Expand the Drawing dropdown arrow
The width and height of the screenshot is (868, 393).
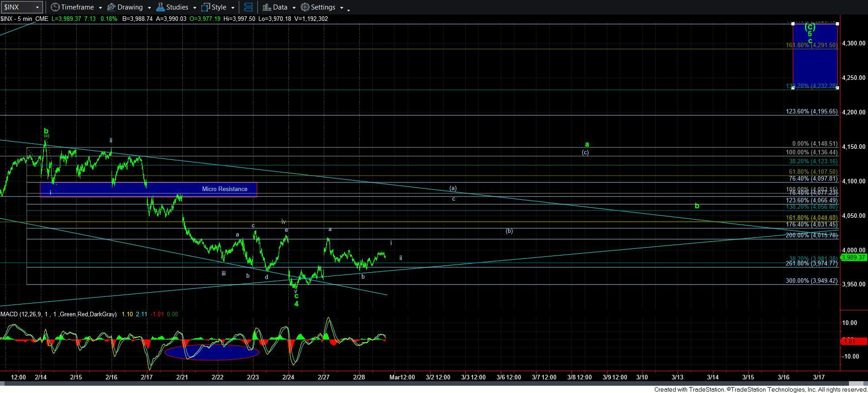tap(149, 8)
